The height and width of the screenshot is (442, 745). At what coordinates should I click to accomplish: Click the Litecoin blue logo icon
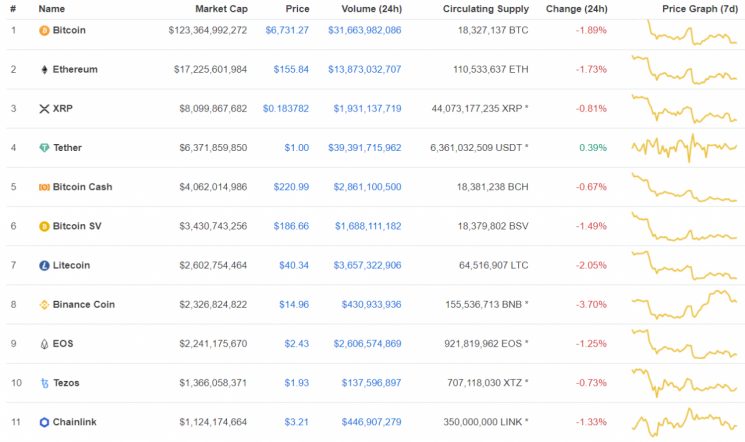click(44, 266)
